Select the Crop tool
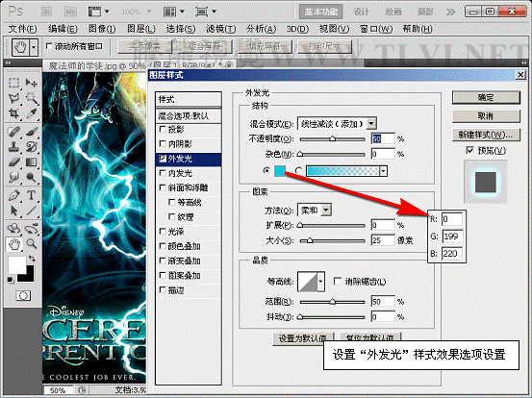532x398 pixels. (x=13, y=113)
